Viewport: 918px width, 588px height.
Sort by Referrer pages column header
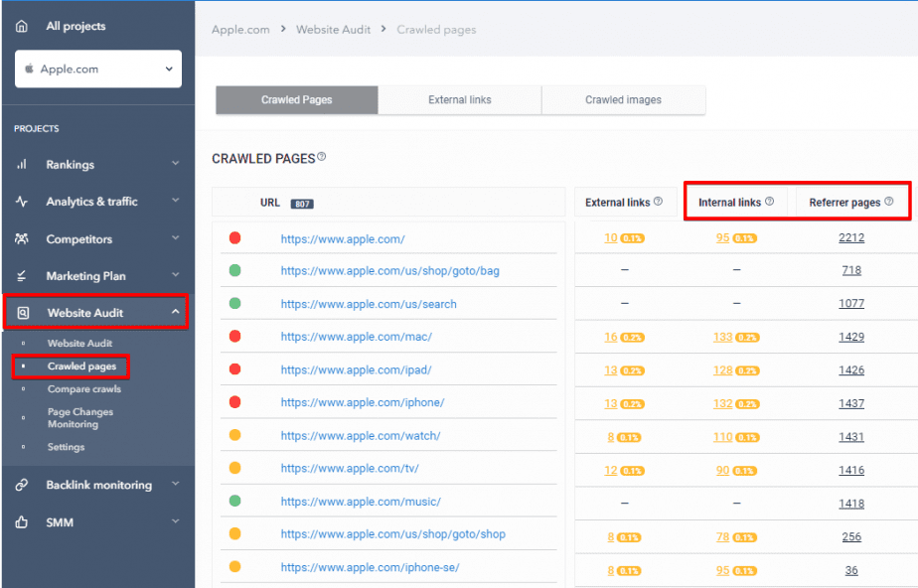(x=844, y=203)
